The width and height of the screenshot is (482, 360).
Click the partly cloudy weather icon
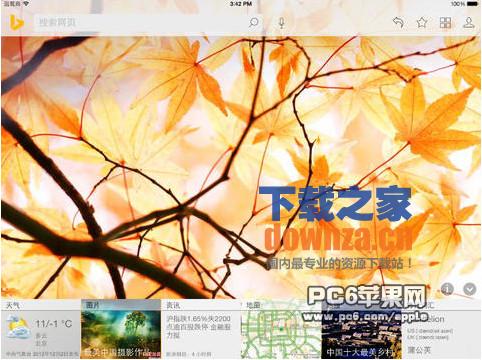18,327
